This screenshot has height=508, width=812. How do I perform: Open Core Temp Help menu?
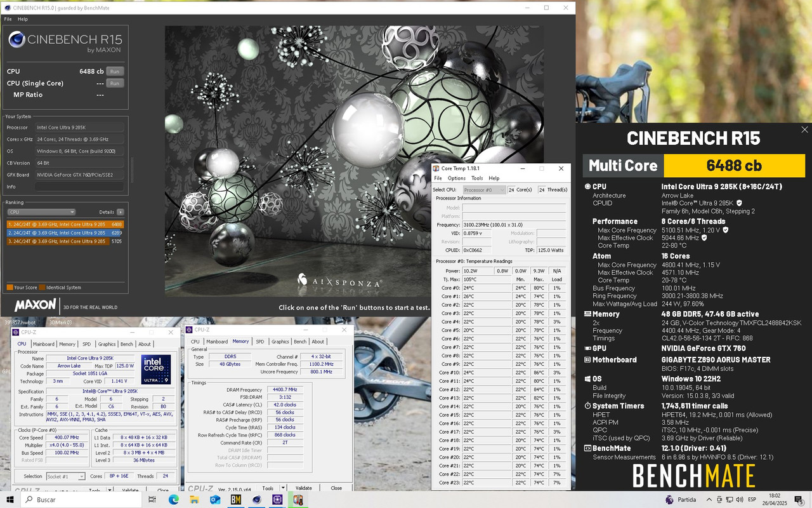coord(494,178)
